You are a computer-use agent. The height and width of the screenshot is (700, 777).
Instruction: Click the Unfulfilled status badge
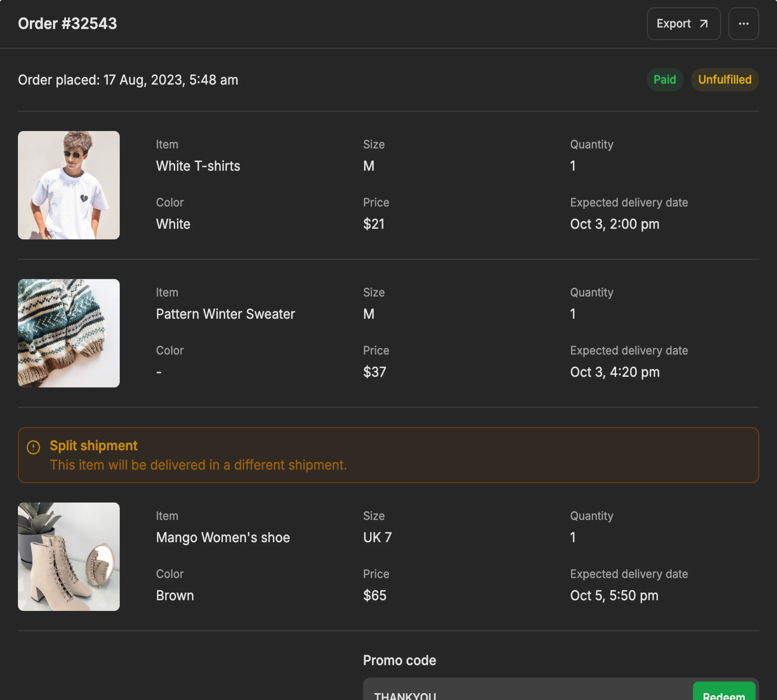tap(724, 80)
